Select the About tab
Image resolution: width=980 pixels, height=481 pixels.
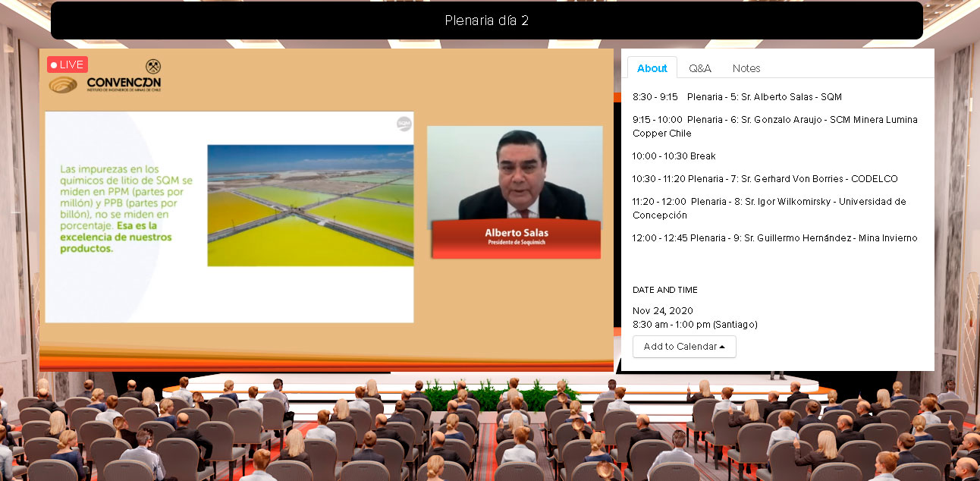point(652,68)
